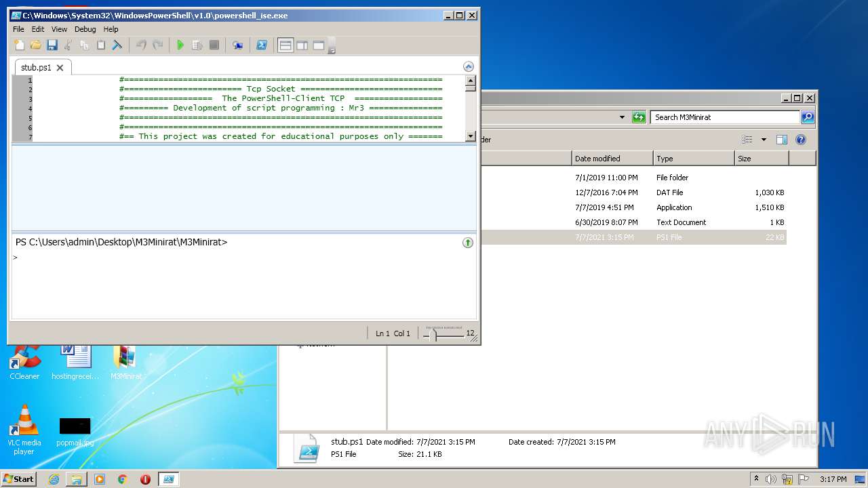Open the Edit menu

click(38, 29)
